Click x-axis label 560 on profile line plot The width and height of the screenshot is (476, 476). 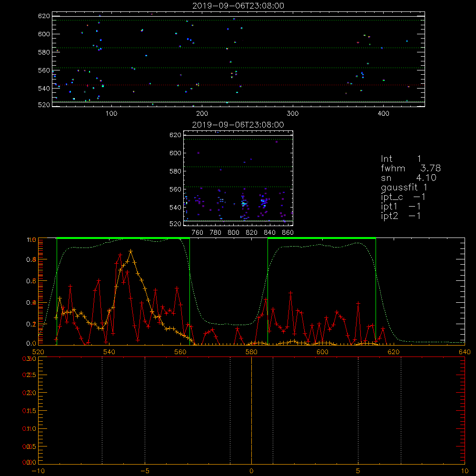[180, 352]
